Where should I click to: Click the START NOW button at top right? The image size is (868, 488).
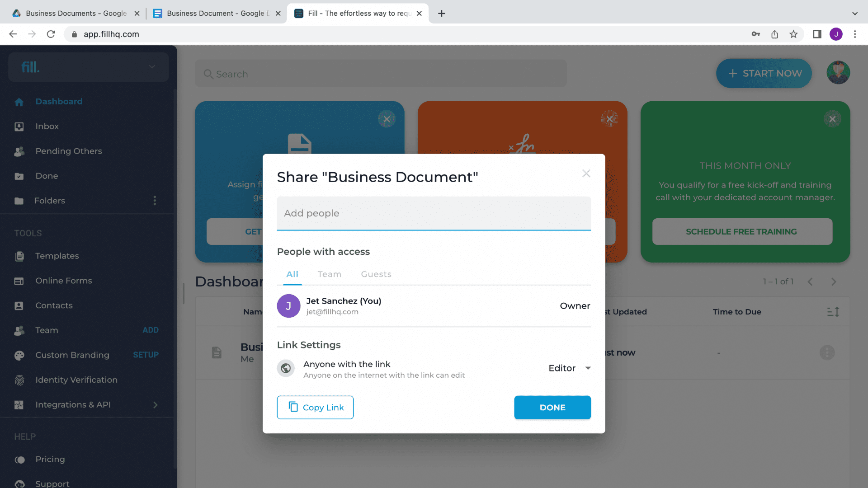click(766, 73)
